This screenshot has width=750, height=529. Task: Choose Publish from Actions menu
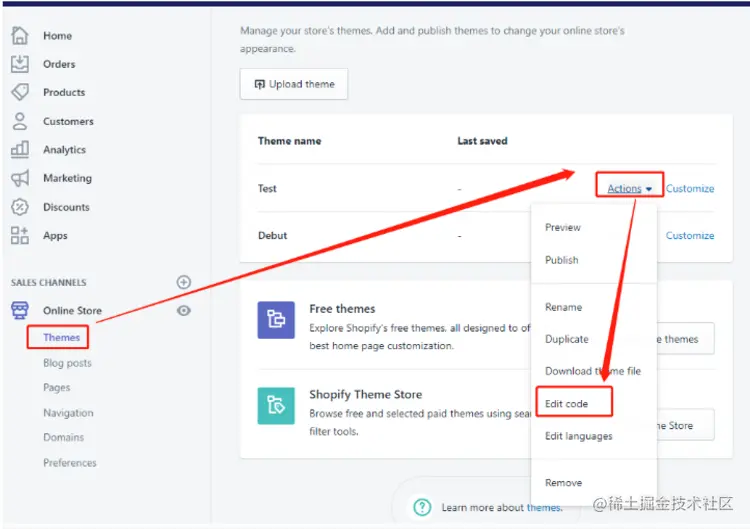562,260
